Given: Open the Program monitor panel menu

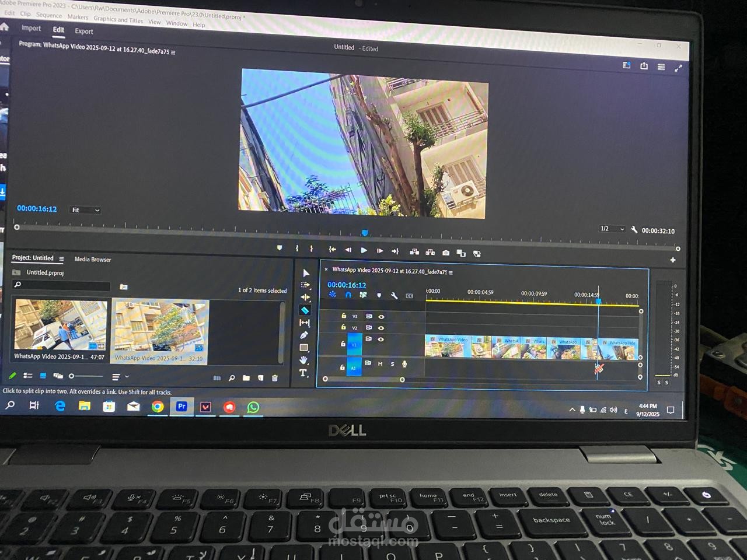Looking at the screenshot, I should click(173, 52).
